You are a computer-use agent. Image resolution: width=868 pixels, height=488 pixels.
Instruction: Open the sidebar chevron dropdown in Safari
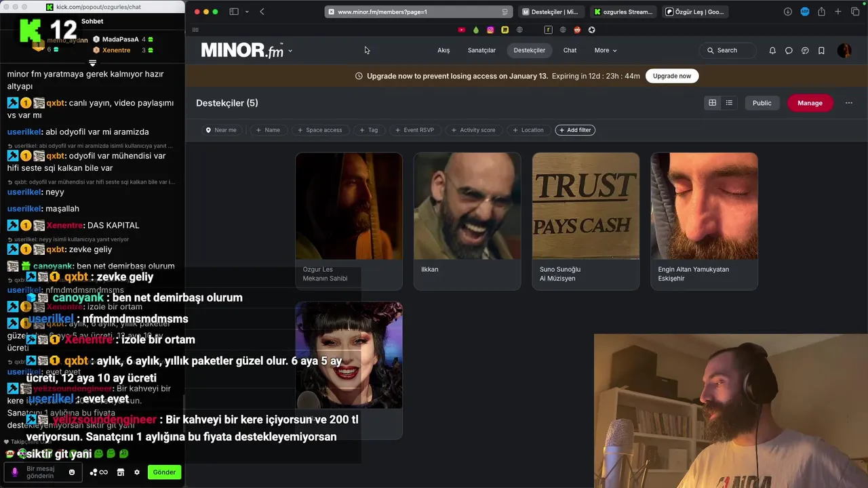click(247, 12)
